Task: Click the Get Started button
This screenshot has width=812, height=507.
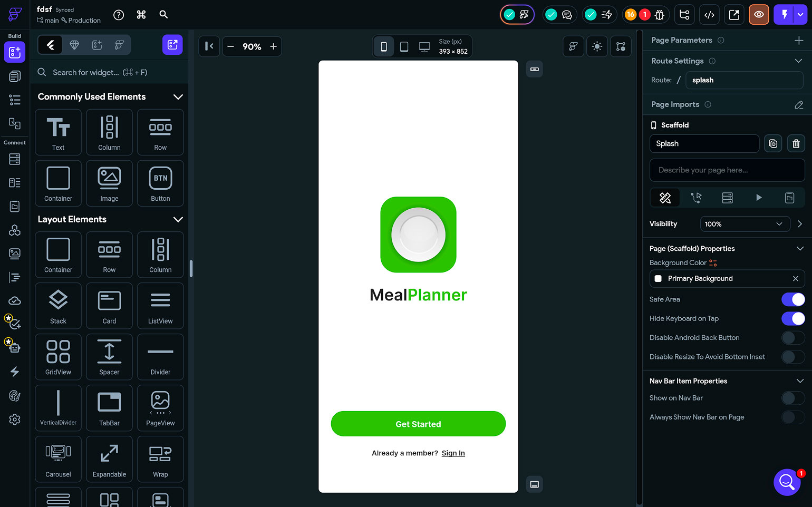Action: [x=418, y=424]
